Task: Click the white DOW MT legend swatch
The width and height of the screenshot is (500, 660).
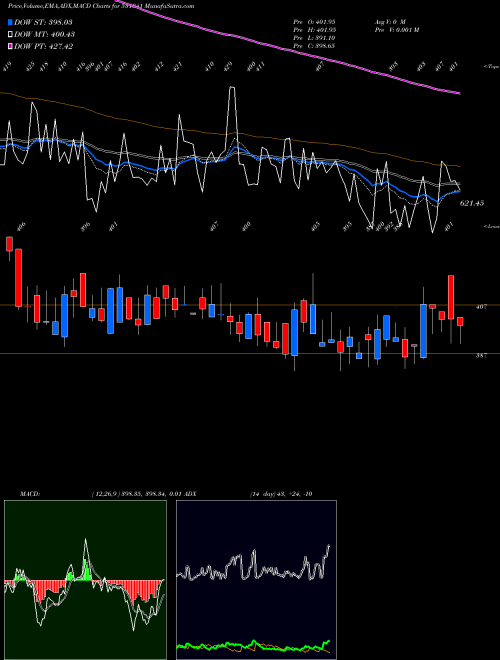Action: 11,35
